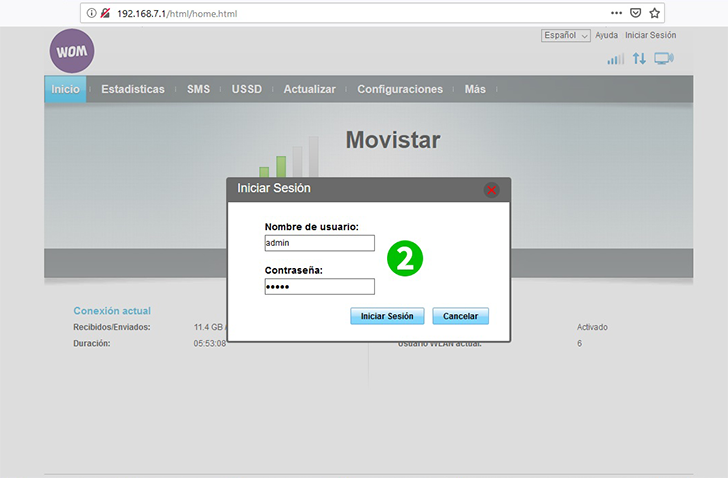
Task: Click the Cancelar button
Action: click(461, 316)
